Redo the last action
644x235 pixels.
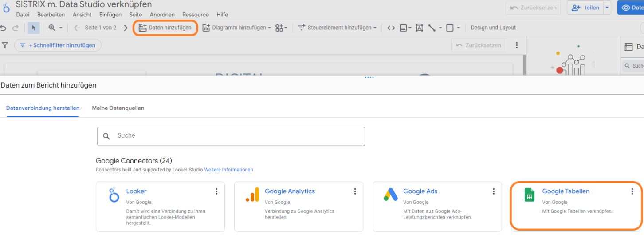point(16,28)
